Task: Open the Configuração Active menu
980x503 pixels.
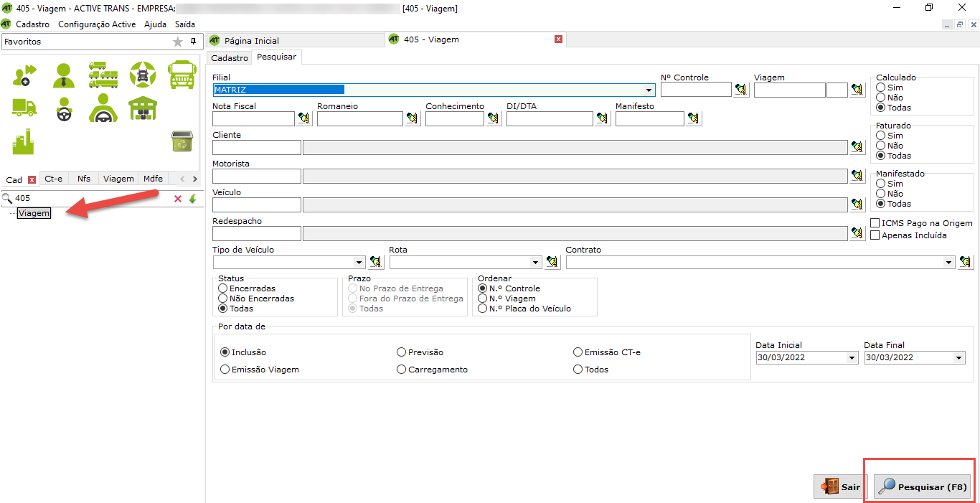Action: pos(97,24)
